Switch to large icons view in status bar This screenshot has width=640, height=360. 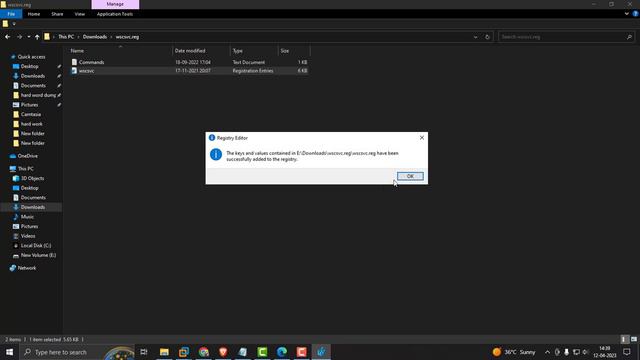633,339
